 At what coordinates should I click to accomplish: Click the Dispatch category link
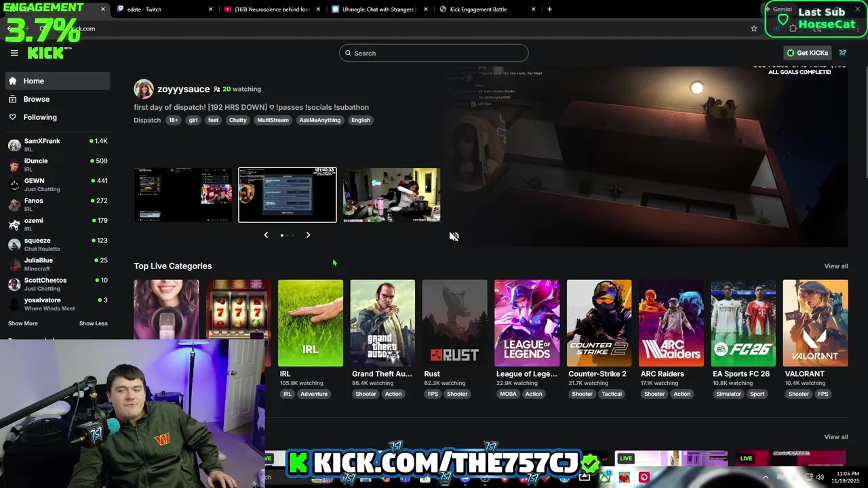click(147, 120)
